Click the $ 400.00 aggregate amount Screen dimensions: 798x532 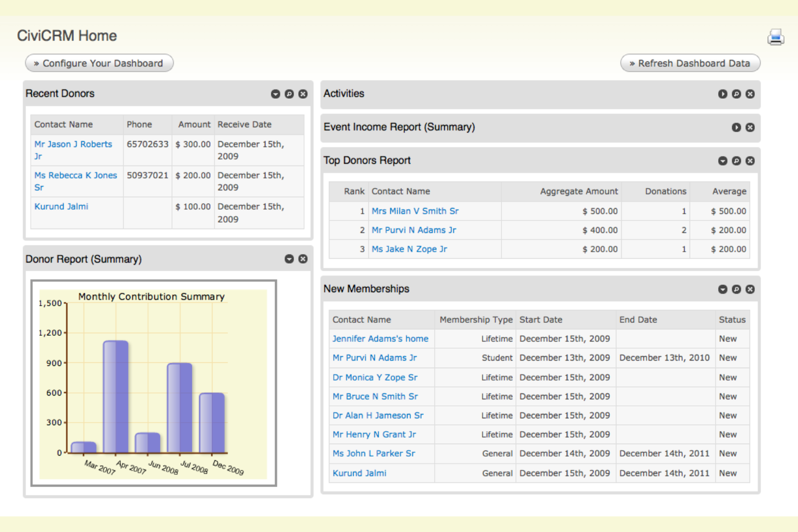click(600, 230)
